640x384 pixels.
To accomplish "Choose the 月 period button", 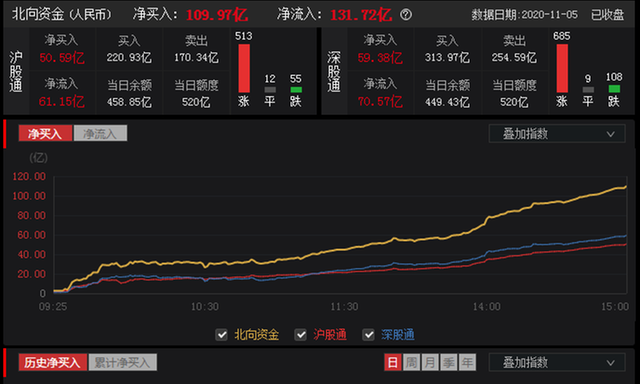I will 430,362.
